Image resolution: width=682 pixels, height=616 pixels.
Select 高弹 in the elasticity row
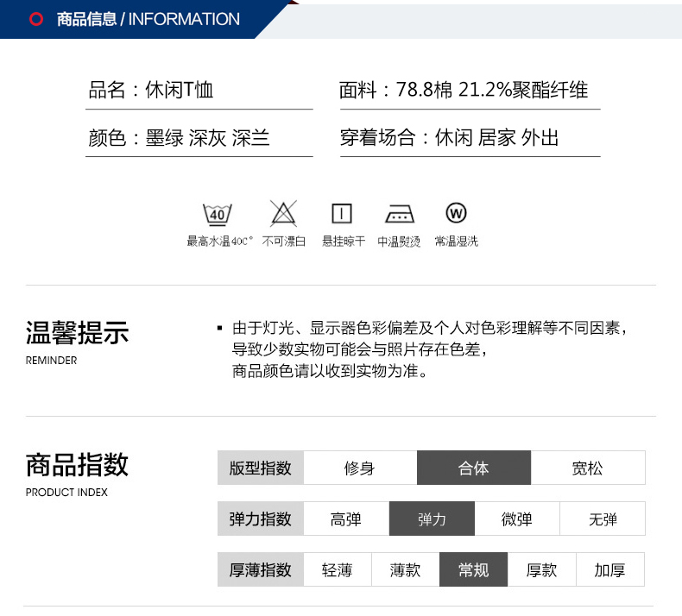pos(346,519)
